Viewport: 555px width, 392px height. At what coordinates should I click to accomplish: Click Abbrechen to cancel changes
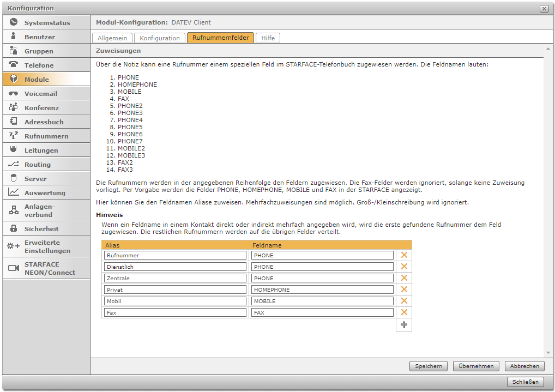pos(524,366)
